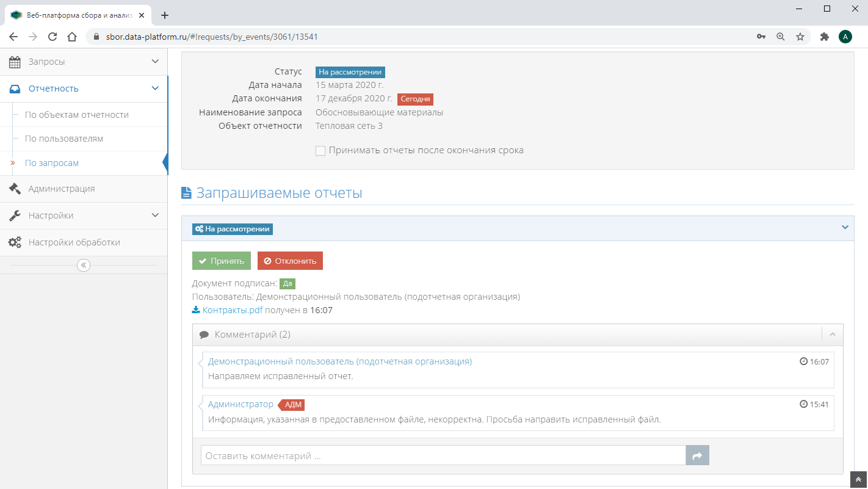This screenshot has width=868, height=489.
Task: Click the browser back arrow
Action: click(x=13, y=37)
